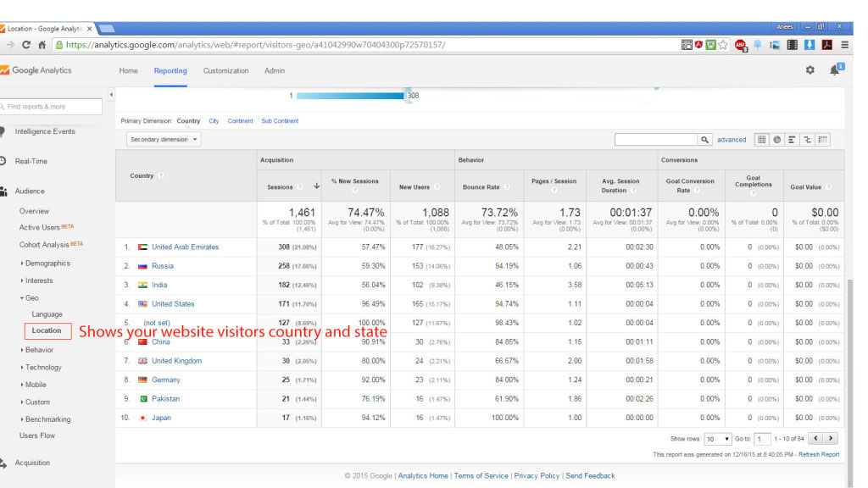This screenshot has height=488, width=868.
Task: Switch to data table view icon
Action: (762, 140)
